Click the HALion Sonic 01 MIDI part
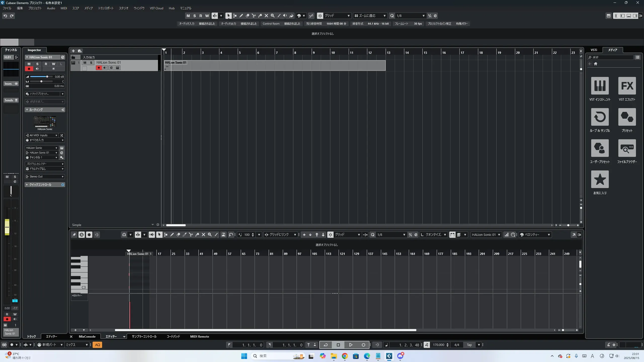The height and width of the screenshot is (362, 644). 274,66
